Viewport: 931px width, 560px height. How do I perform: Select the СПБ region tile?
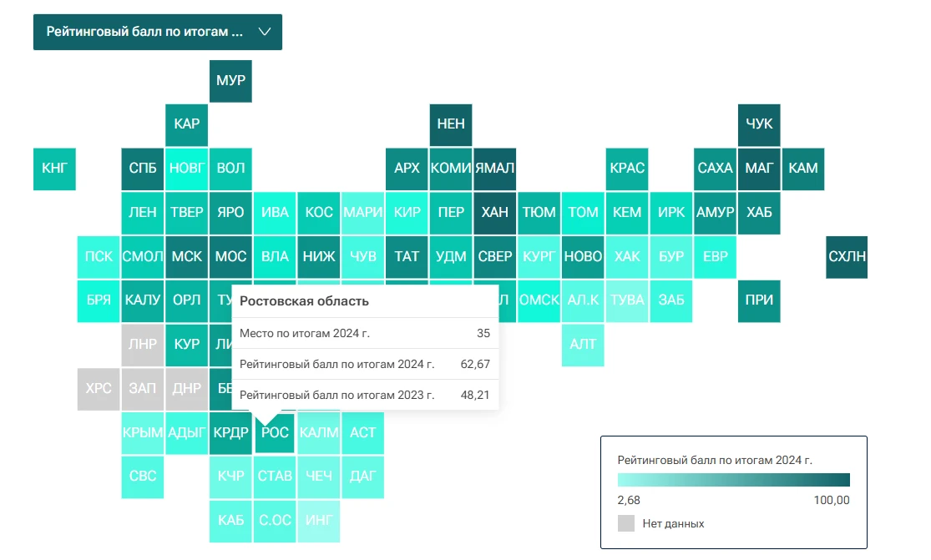pyautogui.click(x=143, y=169)
